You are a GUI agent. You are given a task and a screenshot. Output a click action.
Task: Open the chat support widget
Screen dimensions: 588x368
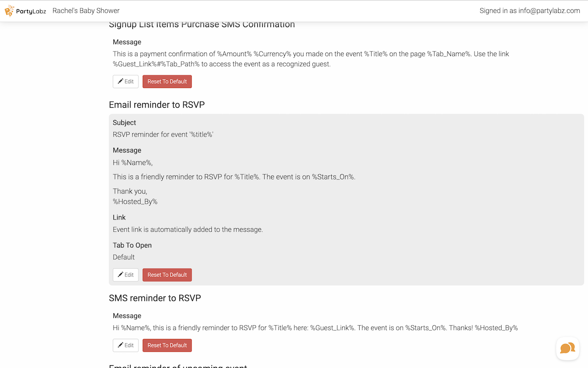tap(567, 348)
